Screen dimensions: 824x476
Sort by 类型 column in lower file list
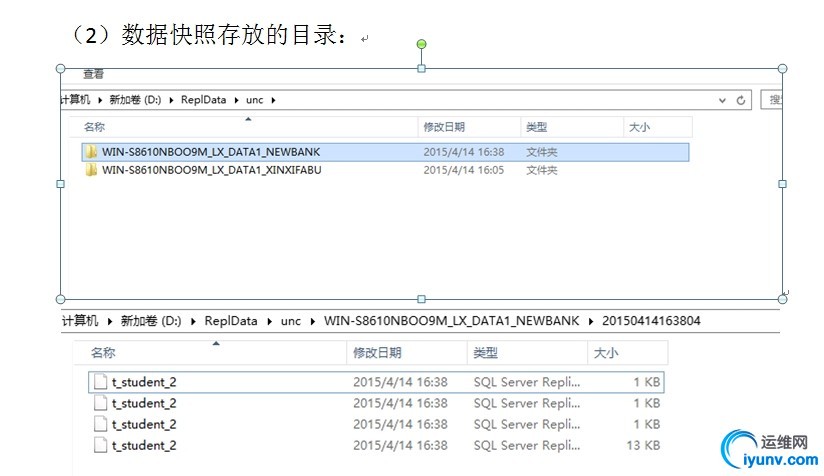pos(486,353)
